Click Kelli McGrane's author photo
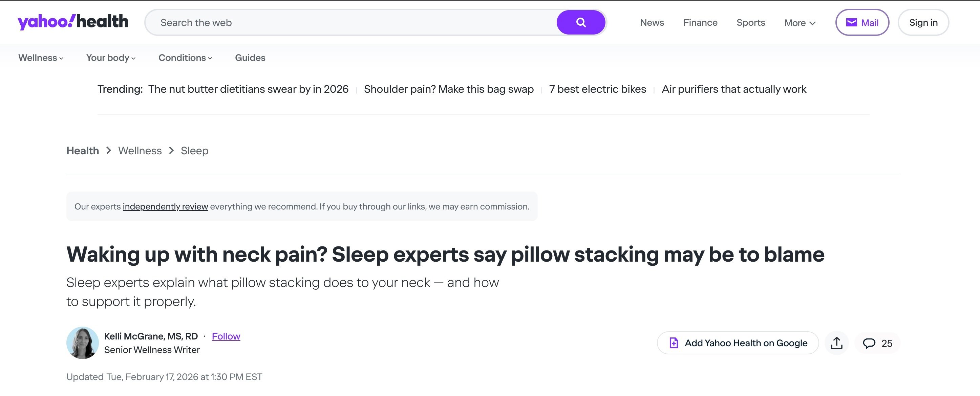The height and width of the screenshot is (396, 980). [83, 343]
